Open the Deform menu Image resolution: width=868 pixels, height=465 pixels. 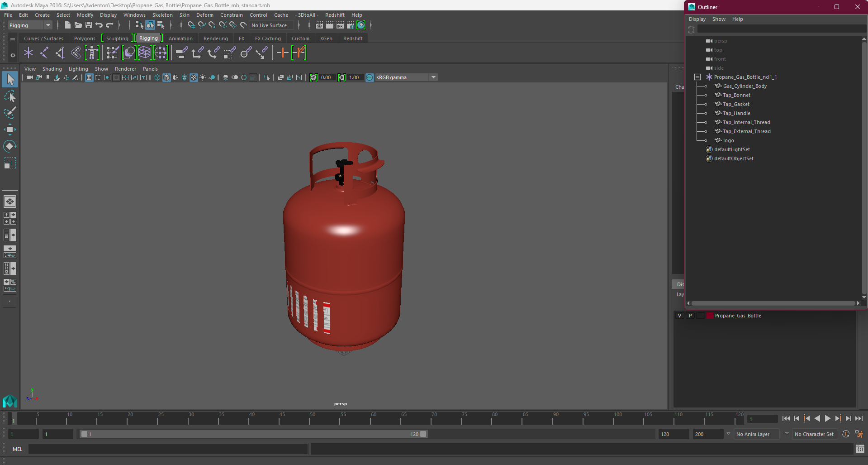coord(204,15)
